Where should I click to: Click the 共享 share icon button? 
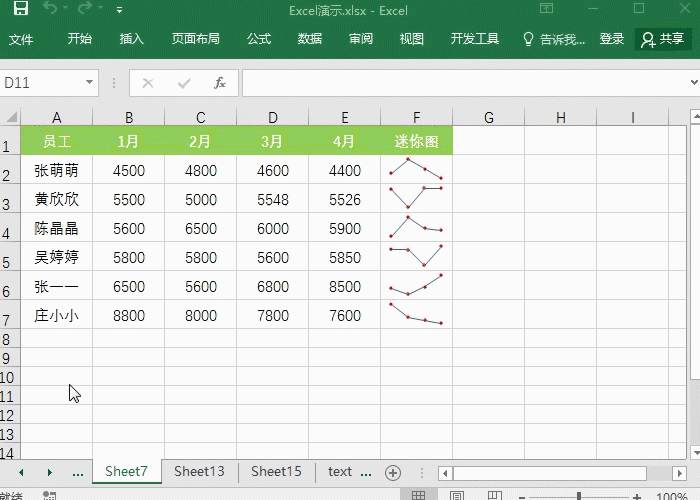[x=663, y=39]
